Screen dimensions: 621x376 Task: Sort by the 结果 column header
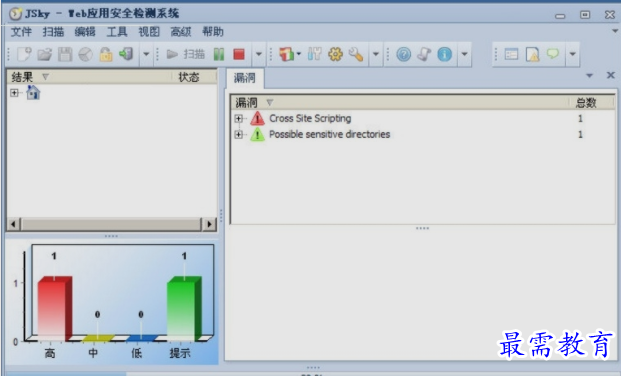(89, 77)
